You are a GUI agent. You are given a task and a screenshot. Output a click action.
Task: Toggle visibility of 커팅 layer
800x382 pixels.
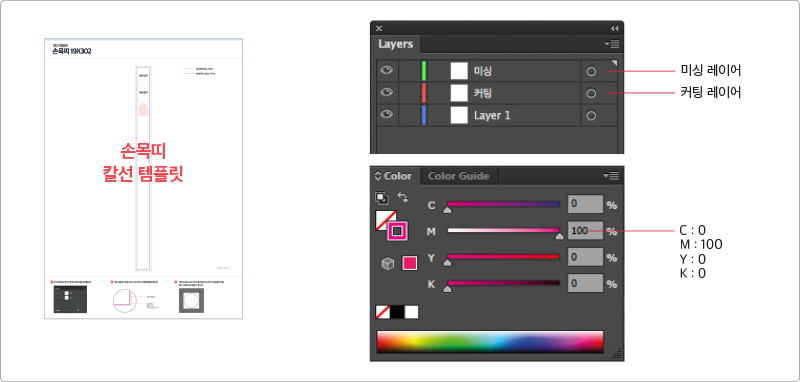click(x=387, y=92)
